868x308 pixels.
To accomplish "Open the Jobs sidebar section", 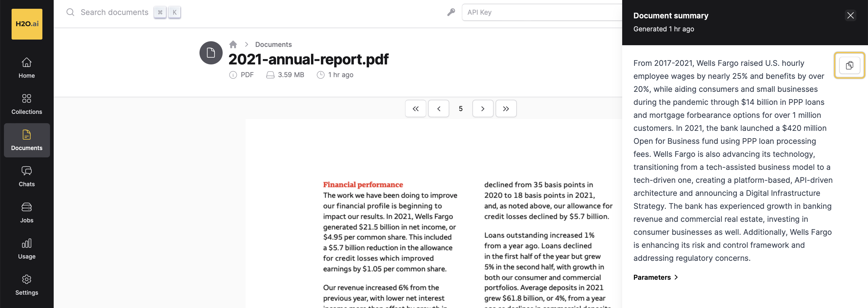I will point(27,213).
